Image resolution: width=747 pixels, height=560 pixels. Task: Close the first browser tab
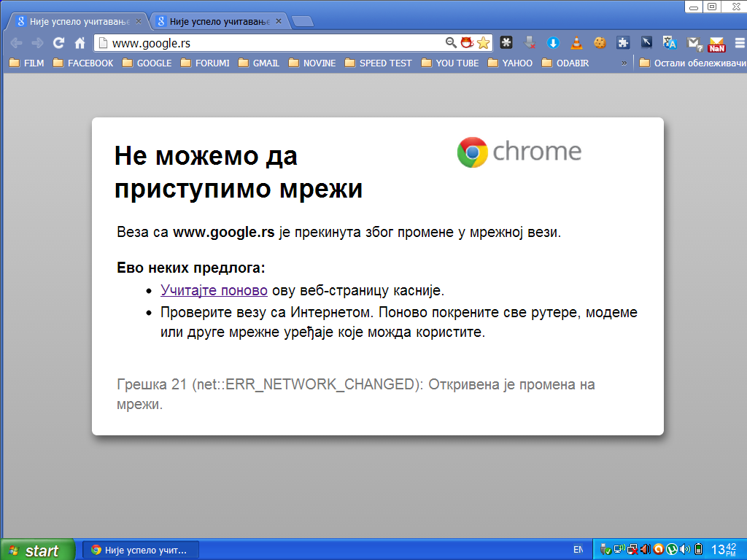[138, 21]
